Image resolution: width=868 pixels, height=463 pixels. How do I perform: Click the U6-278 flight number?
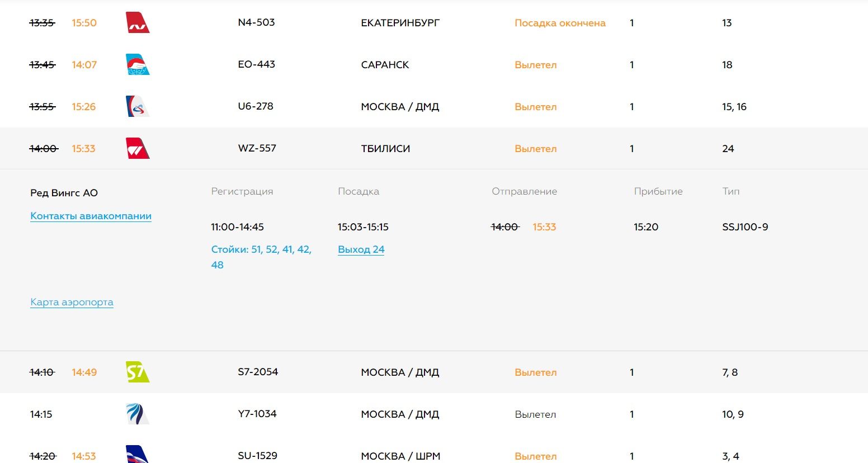coord(256,106)
